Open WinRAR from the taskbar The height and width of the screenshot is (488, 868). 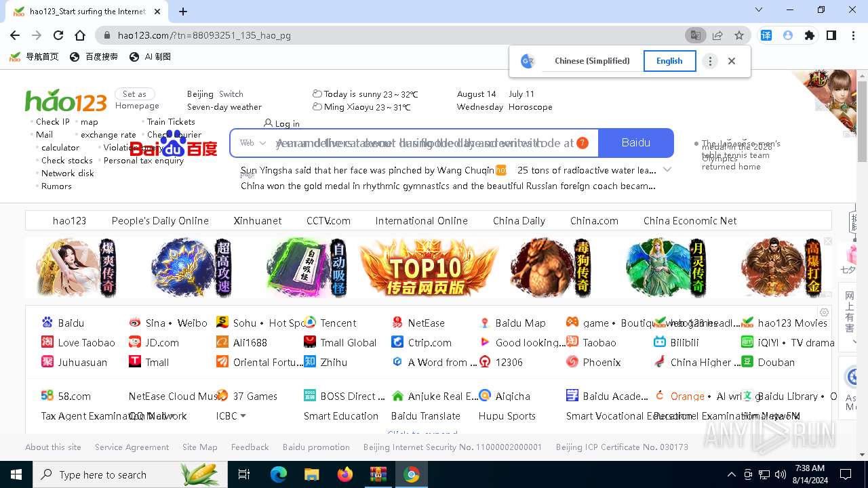tap(378, 474)
